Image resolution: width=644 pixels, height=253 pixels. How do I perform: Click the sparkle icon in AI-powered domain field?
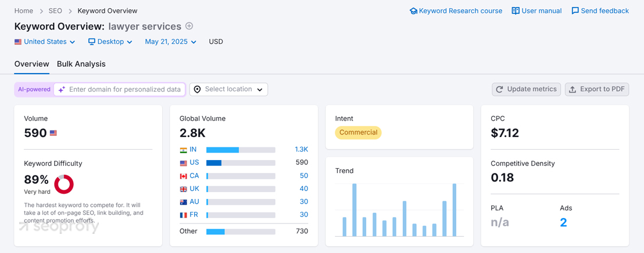click(62, 89)
